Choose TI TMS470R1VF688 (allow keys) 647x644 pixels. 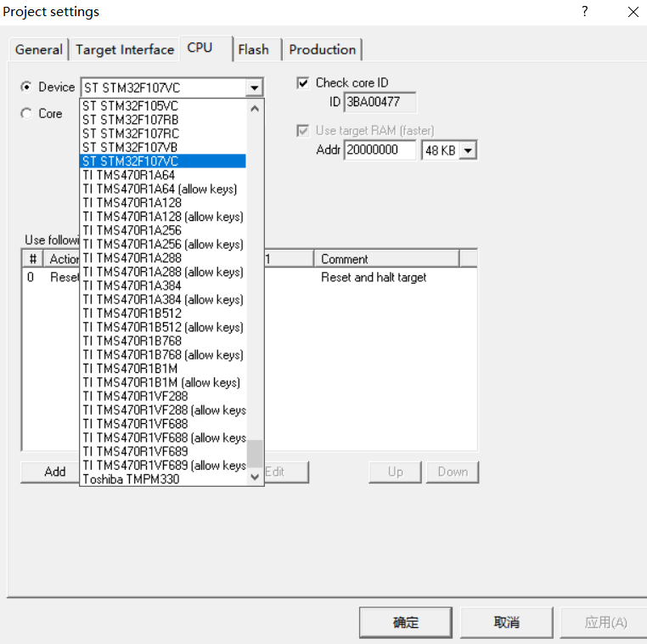coord(163,438)
